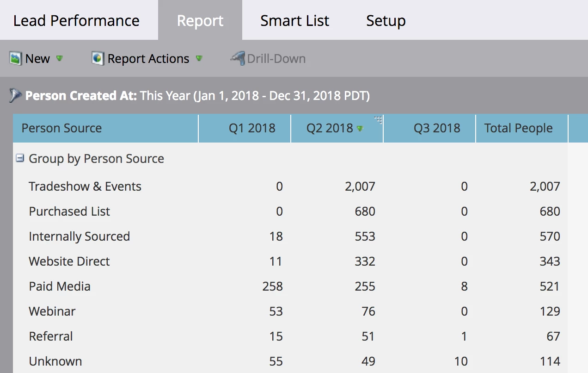Screen dimensions: 588x373
Task: Open Q2 2018 column sort menu arrow
Action: pos(360,129)
